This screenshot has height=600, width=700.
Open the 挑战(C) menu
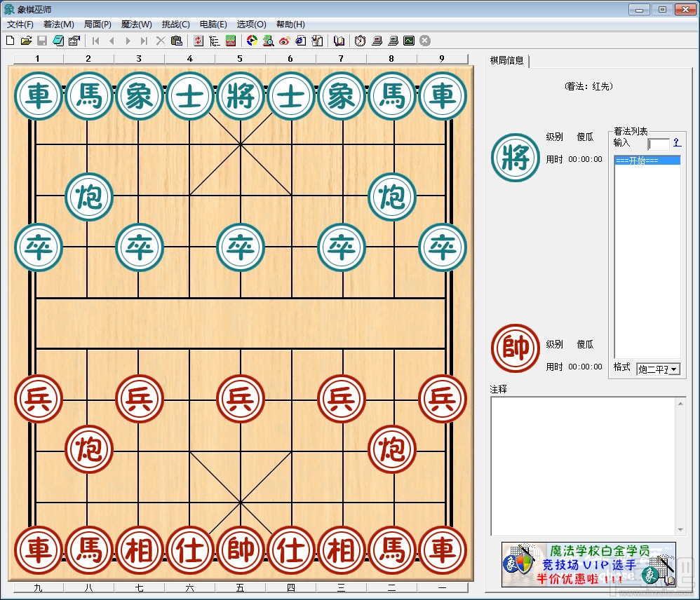(x=175, y=25)
